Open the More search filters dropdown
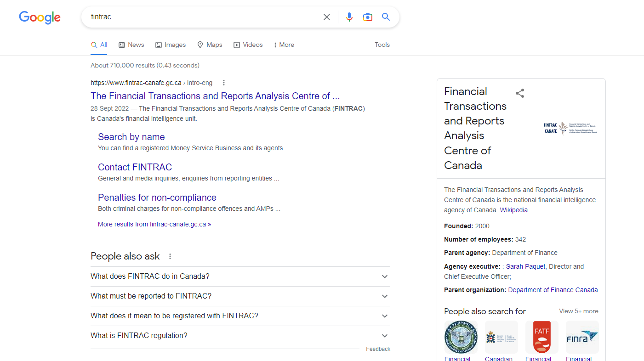This screenshot has height=361, width=644. tap(284, 45)
